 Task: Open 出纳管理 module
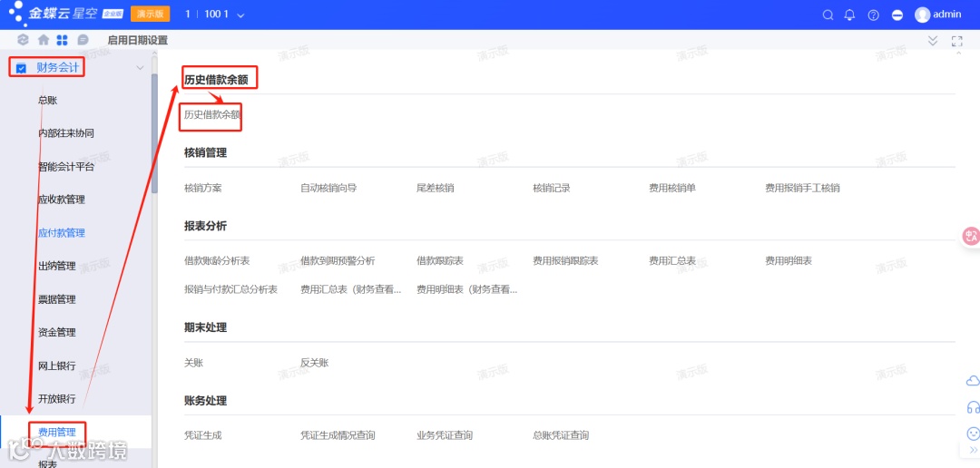57,266
